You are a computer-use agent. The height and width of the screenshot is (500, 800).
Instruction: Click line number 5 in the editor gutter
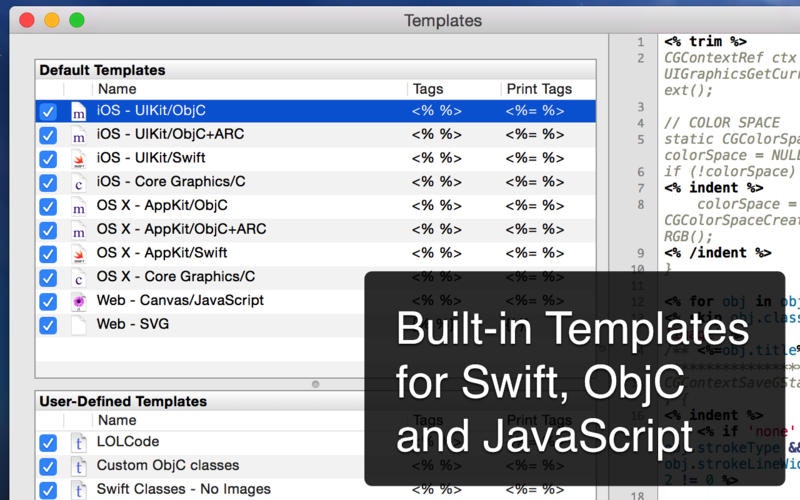click(x=641, y=139)
